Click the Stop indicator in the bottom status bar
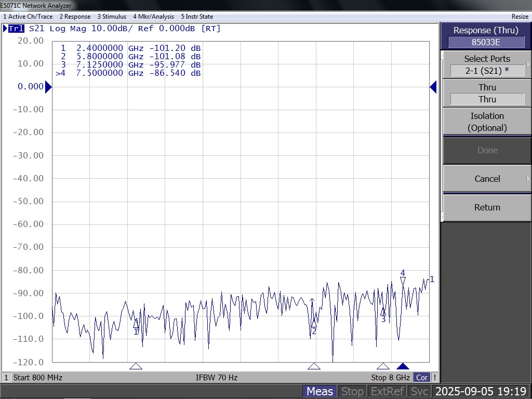This screenshot has width=532, height=399. (x=352, y=391)
